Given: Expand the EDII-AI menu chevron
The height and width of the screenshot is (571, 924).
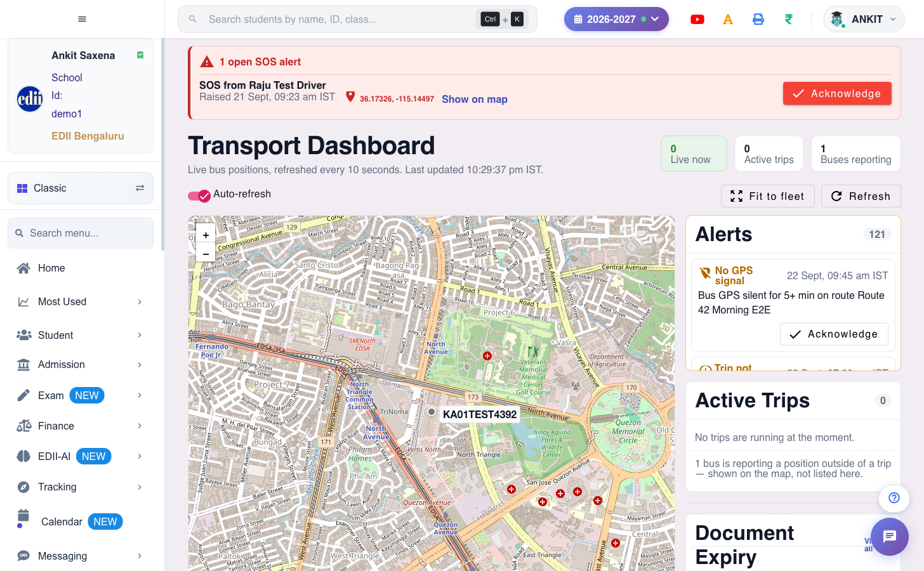Looking at the screenshot, I should (x=140, y=456).
